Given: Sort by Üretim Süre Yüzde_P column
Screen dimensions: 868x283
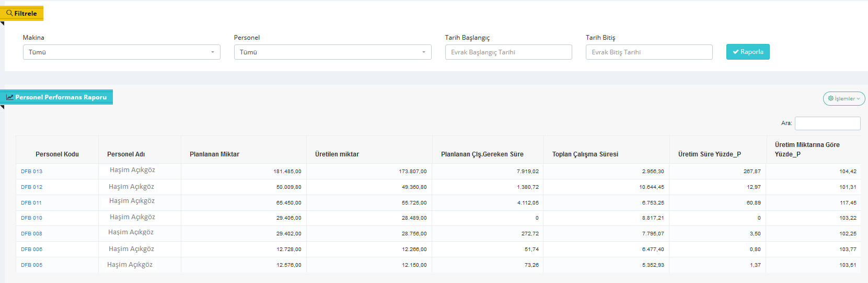Looking at the screenshot, I should pyautogui.click(x=709, y=154).
